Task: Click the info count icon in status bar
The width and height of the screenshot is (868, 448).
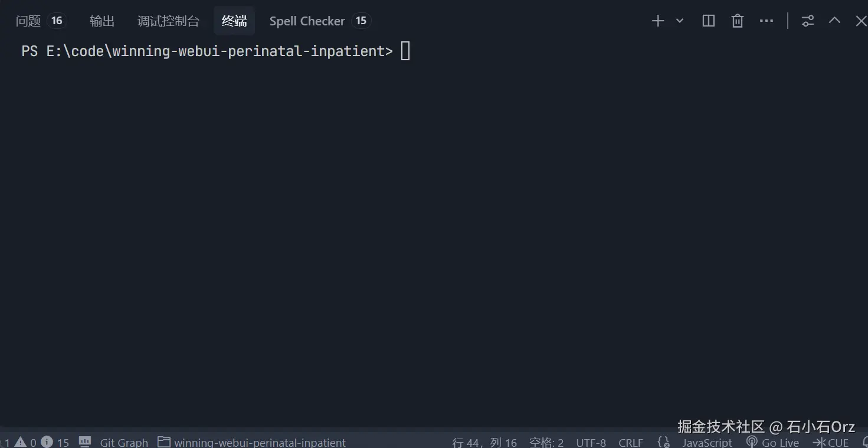Action: (x=47, y=442)
